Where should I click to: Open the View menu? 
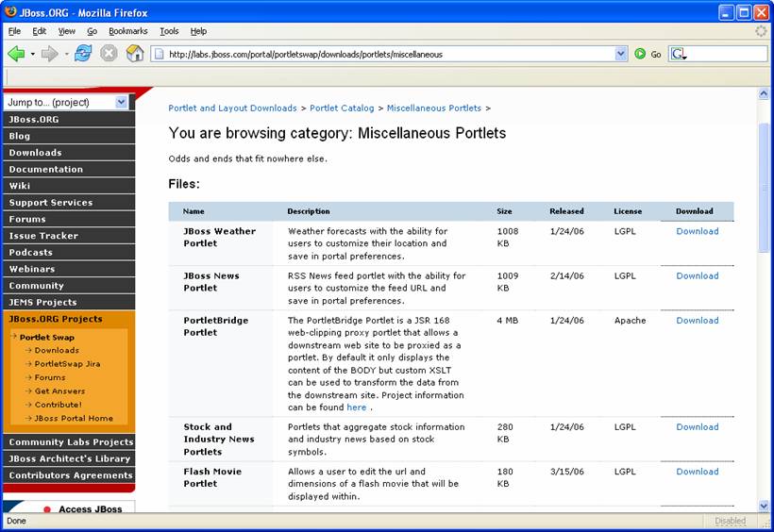click(x=67, y=31)
